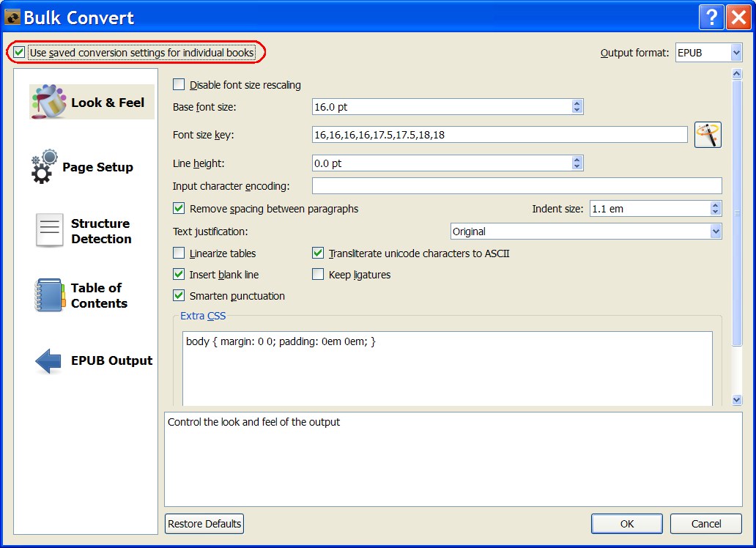Click the help question mark button
Screen dimensions: 756x548
pyautogui.click(x=711, y=18)
